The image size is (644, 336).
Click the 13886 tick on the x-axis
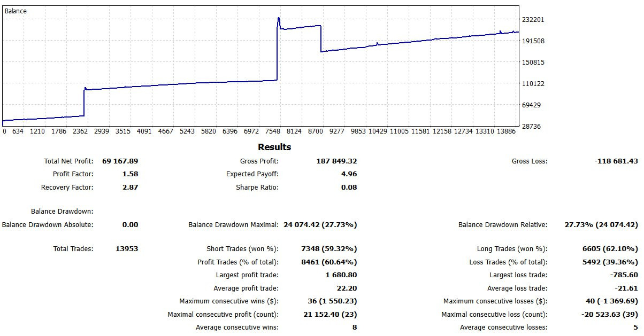(504, 131)
